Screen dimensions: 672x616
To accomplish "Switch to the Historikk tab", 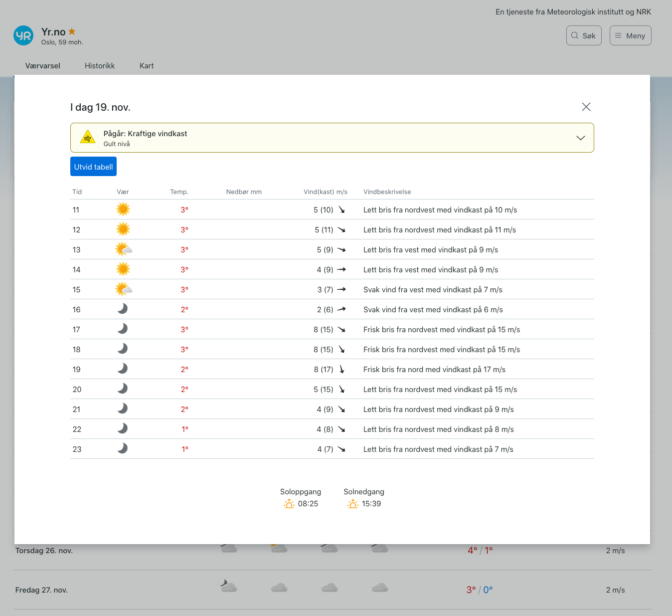I will tap(100, 66).
